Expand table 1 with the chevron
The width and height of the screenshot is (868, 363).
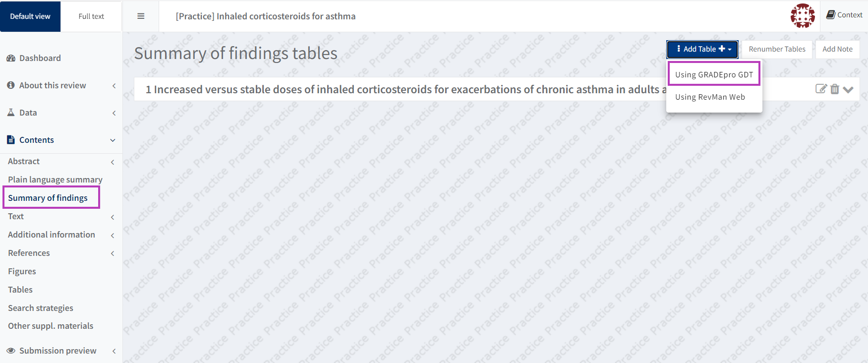point(848,90)
